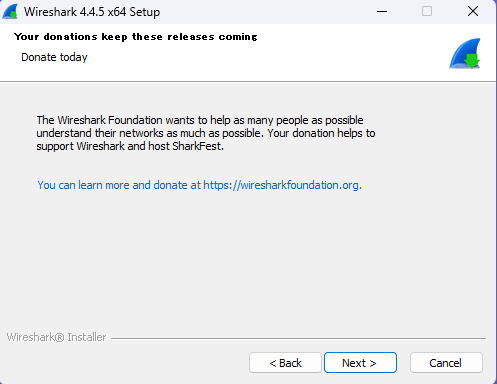This screenshot has width=497, height=384.
Task: Click the Wireshark installer logo in header
Action: [x=465, y=54]
